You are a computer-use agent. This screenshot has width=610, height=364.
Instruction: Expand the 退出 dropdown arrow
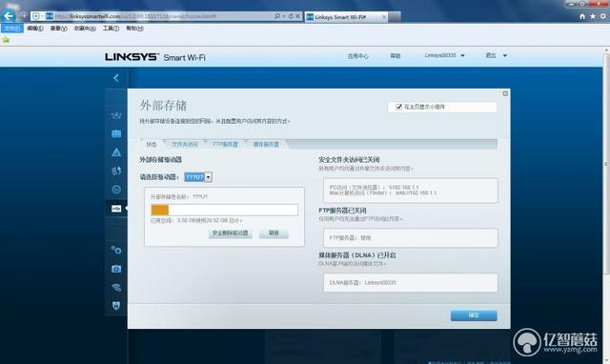pyautogui.click(x=504, y=55)
